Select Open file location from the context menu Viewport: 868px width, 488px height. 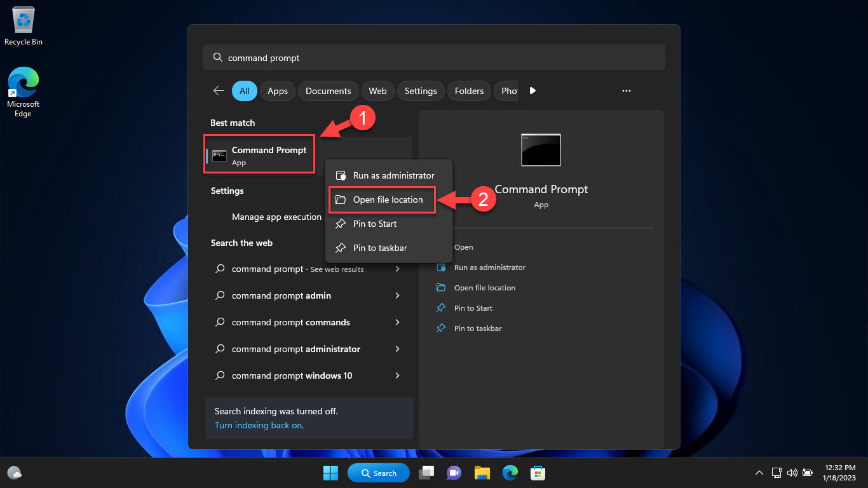pyautogui.click(x=382, y=200)
